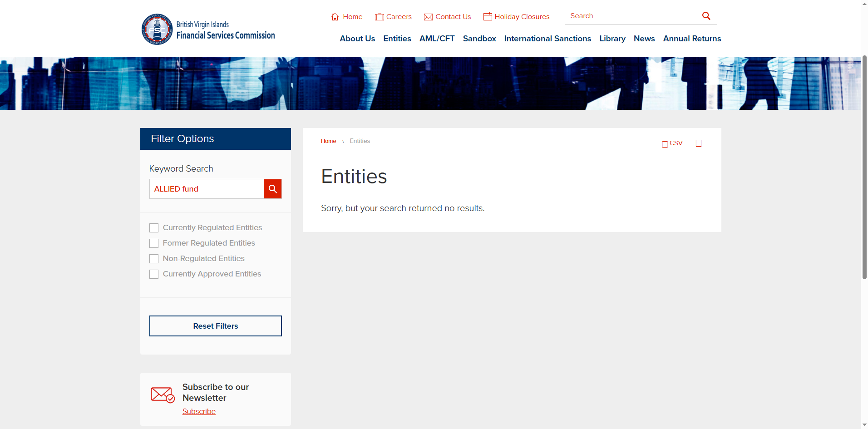Click the Home top link text

[353, 17]
